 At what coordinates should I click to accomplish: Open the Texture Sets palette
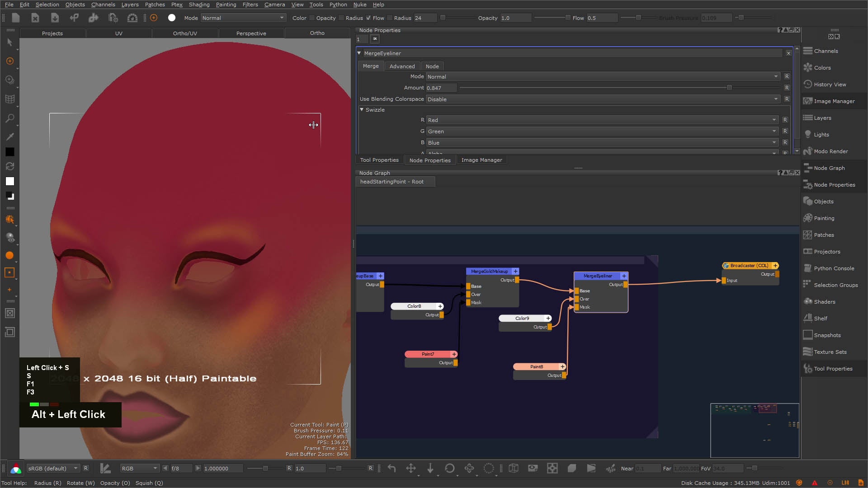(x=830, y=352)
